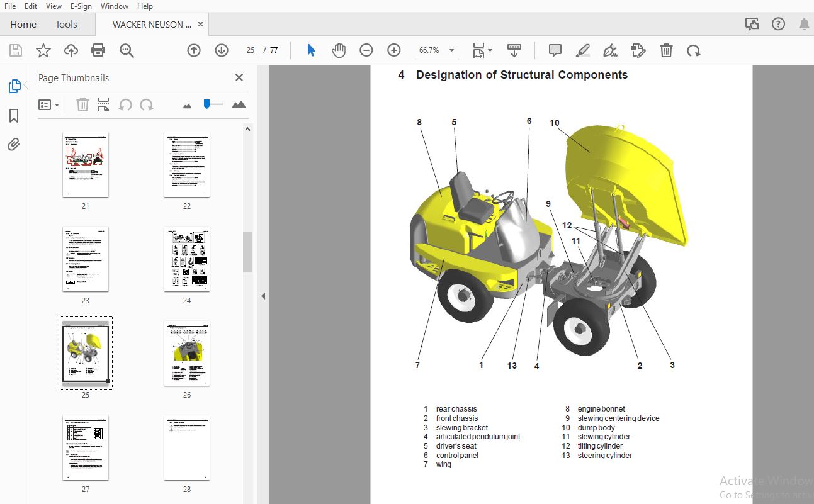Click scroll up arrow in thumbnails panel
Screen dimensions: 814x504
coord(247,129)
